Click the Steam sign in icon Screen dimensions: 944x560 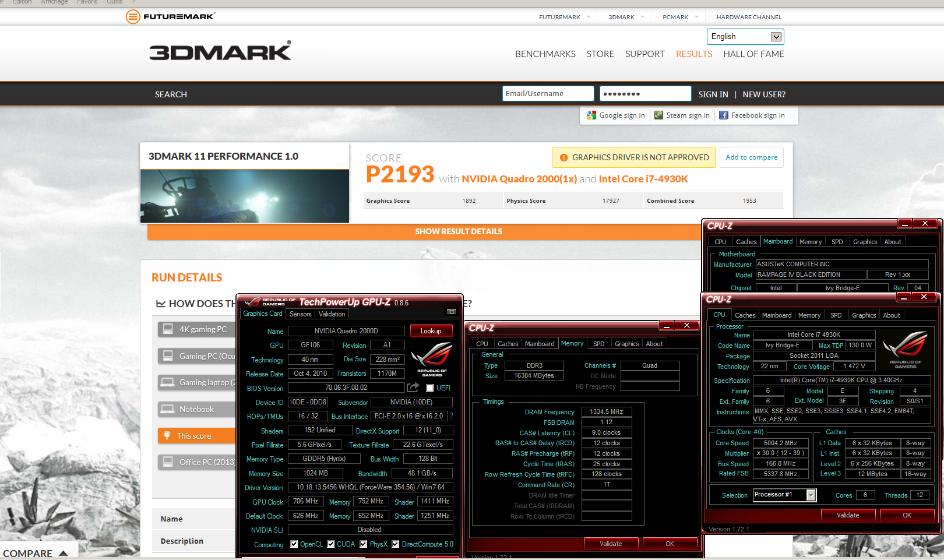click(x=658, y=115)
